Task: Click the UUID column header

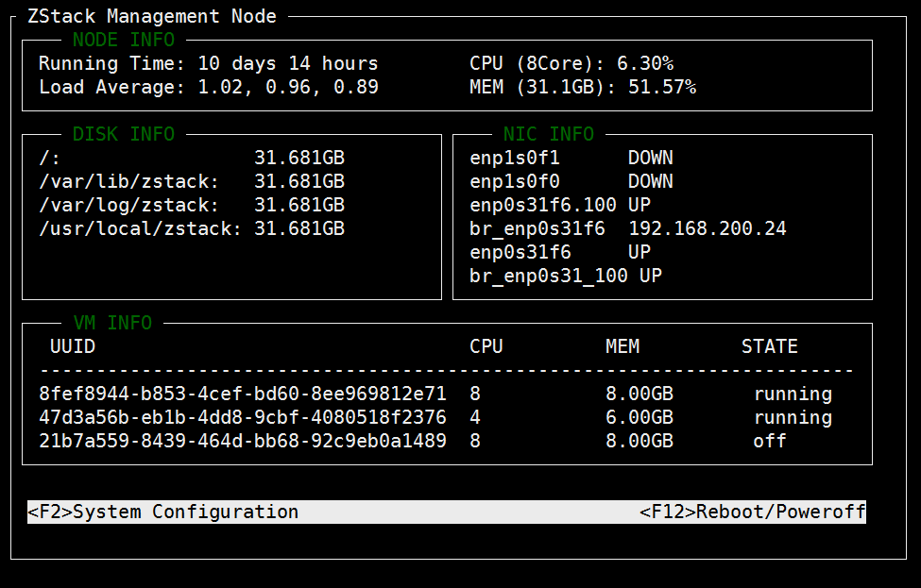Action: tap(73, 346)
